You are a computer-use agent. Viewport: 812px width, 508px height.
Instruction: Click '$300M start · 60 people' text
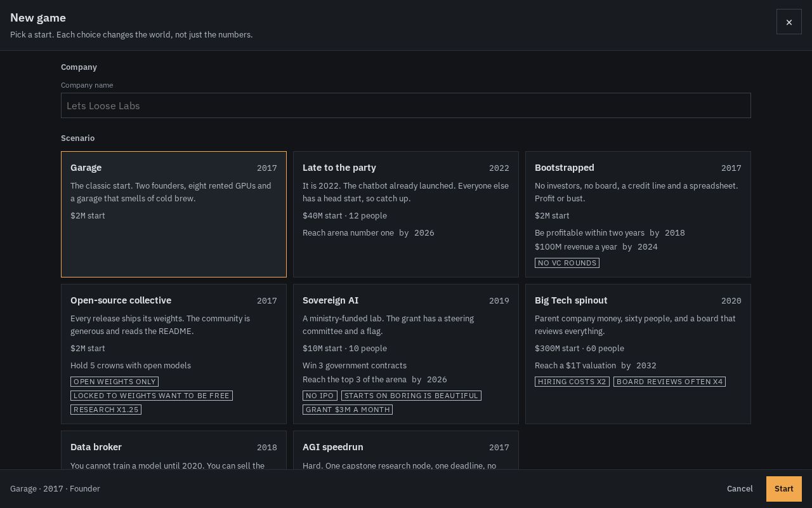[579, 349]
